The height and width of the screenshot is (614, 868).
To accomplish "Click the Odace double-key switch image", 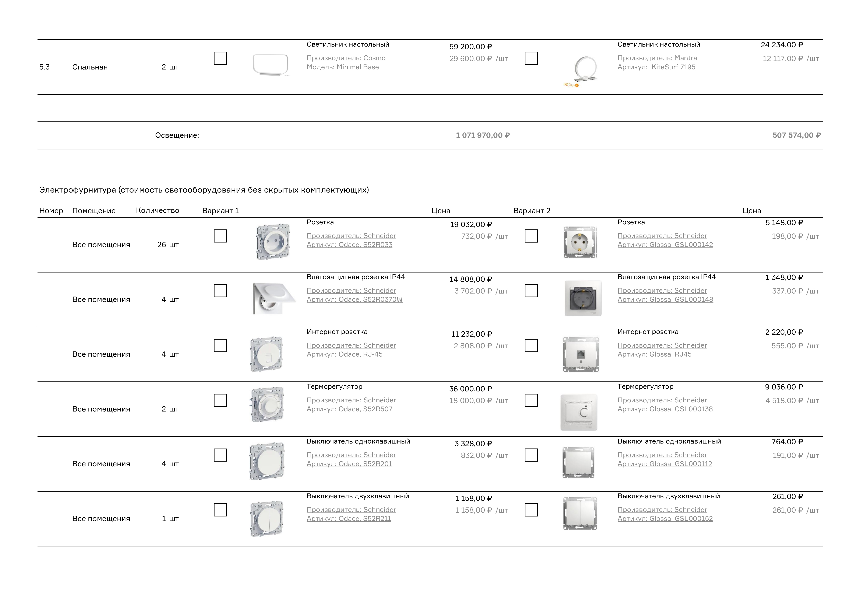I will click(x=267, y=519).
